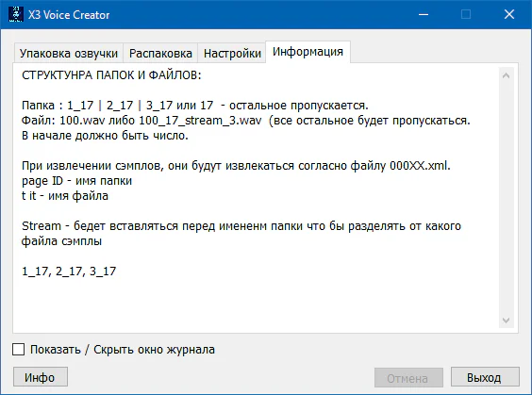532x395 pixels.
Task: Close the X3 Voice Creator window
Action: 509,14
